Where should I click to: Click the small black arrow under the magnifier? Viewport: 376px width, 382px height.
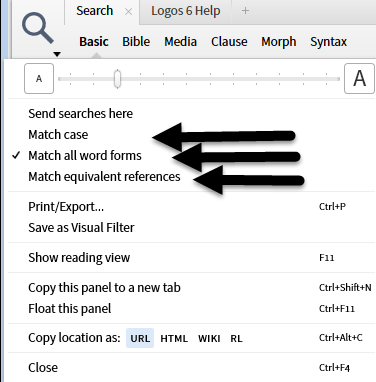[x=57, y=54]
